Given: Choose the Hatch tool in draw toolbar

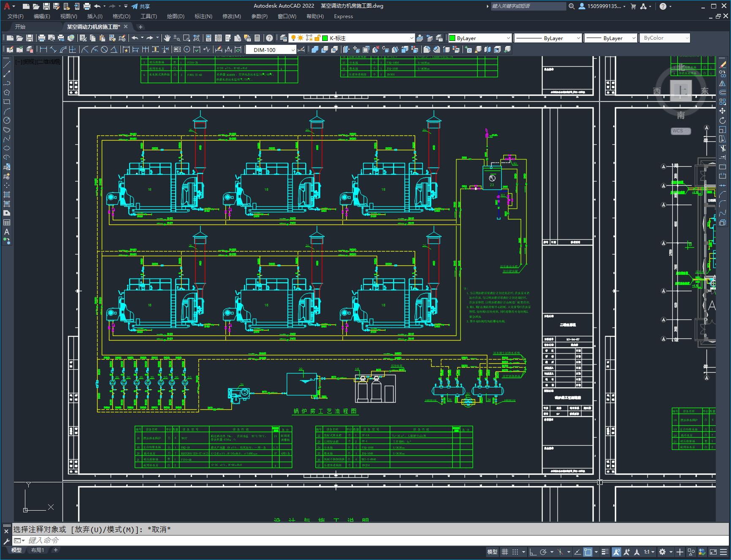Looking at the screenshot, I should (x=7, y=195).
